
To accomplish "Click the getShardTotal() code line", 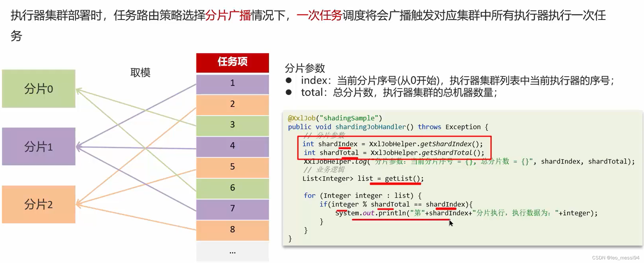I will [x=394, y=153].
